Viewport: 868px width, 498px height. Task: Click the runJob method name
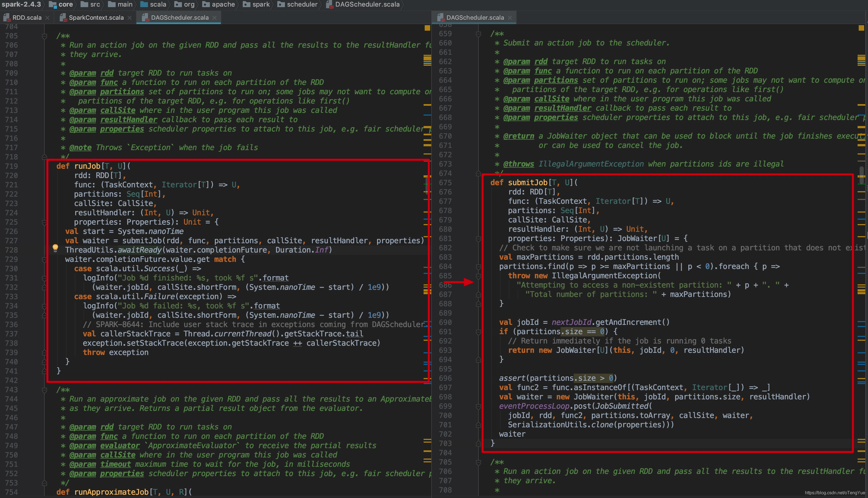pos(87,166)
